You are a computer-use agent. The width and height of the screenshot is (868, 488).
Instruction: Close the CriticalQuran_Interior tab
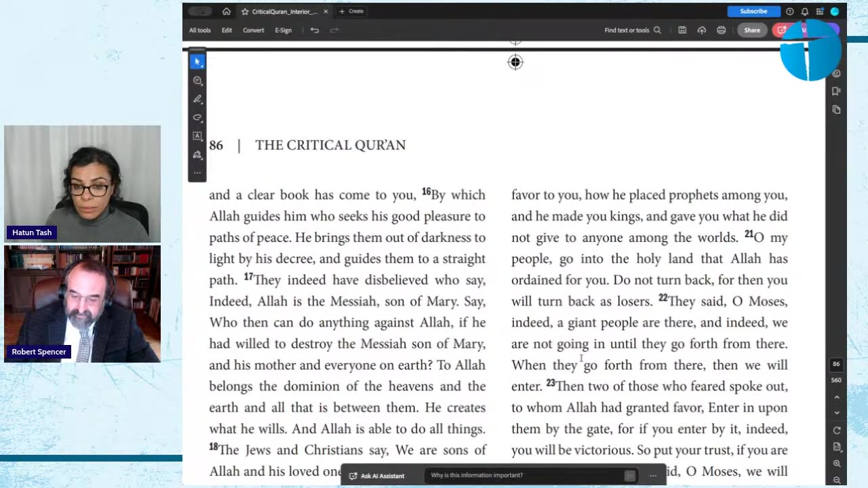coord(325,12)
